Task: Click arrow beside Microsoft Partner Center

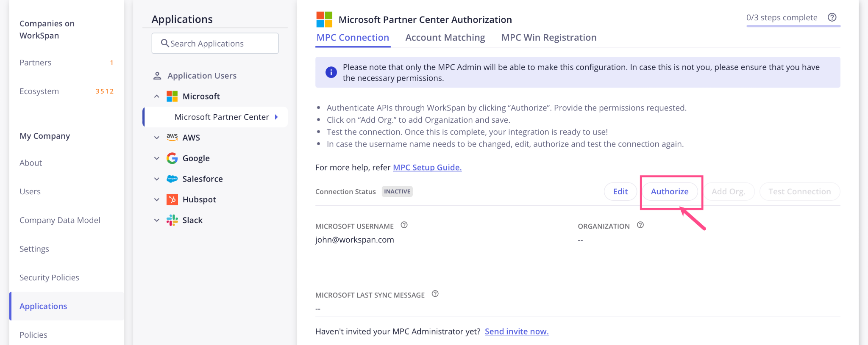Action: (x=276, y=117)
